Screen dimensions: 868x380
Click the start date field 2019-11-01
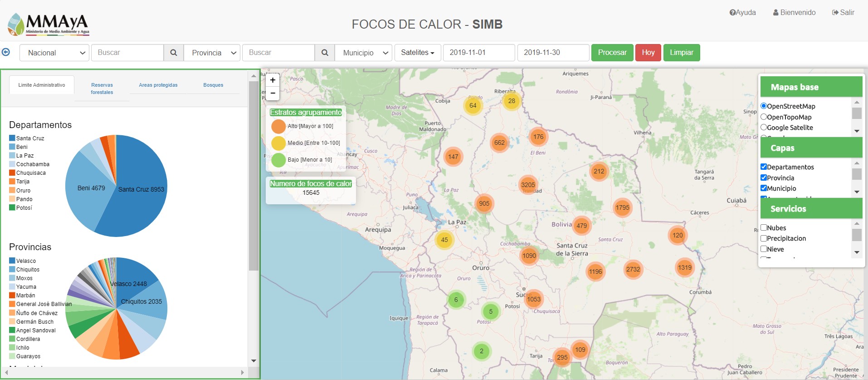point(478,53)
